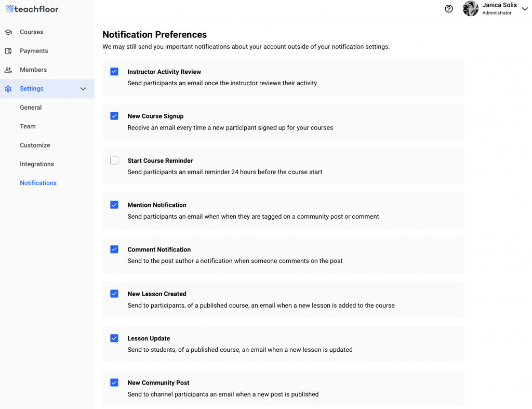Enable Start Course Reminder checkbox

tap(114, 161)
